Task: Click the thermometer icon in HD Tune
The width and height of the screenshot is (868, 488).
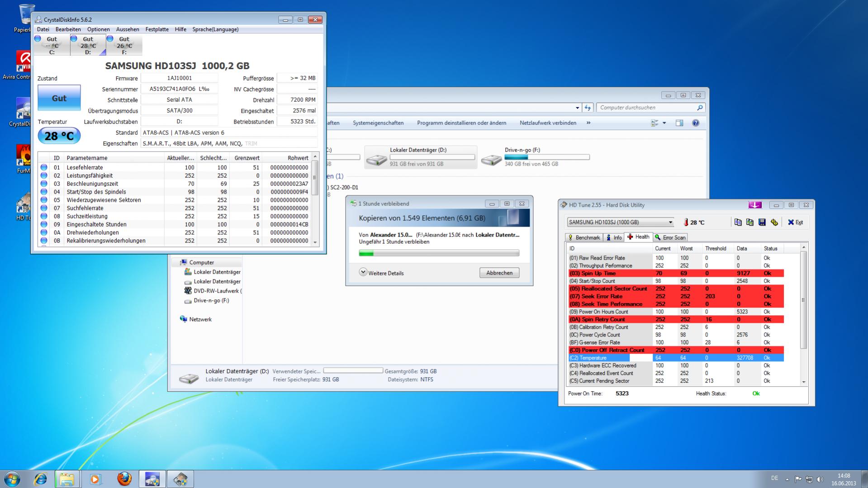Action: 686,222
